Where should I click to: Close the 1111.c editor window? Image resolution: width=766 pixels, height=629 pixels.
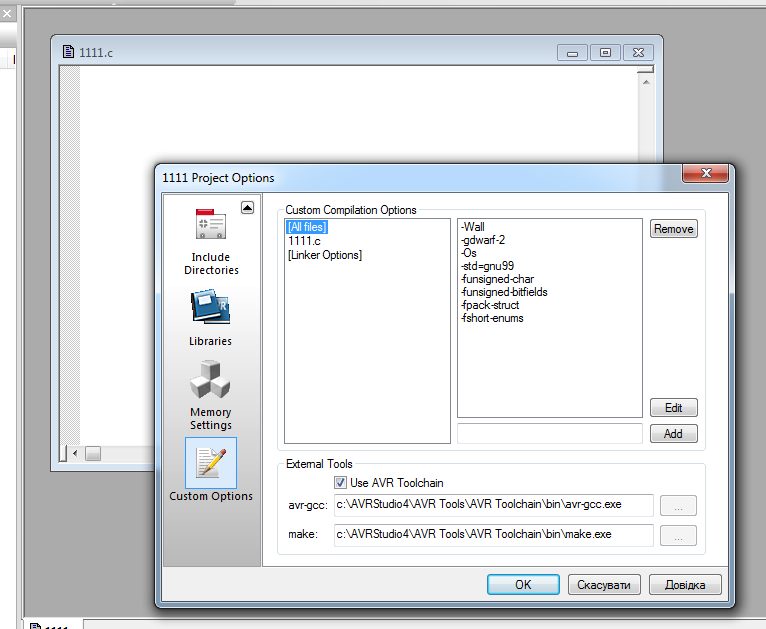638,53
